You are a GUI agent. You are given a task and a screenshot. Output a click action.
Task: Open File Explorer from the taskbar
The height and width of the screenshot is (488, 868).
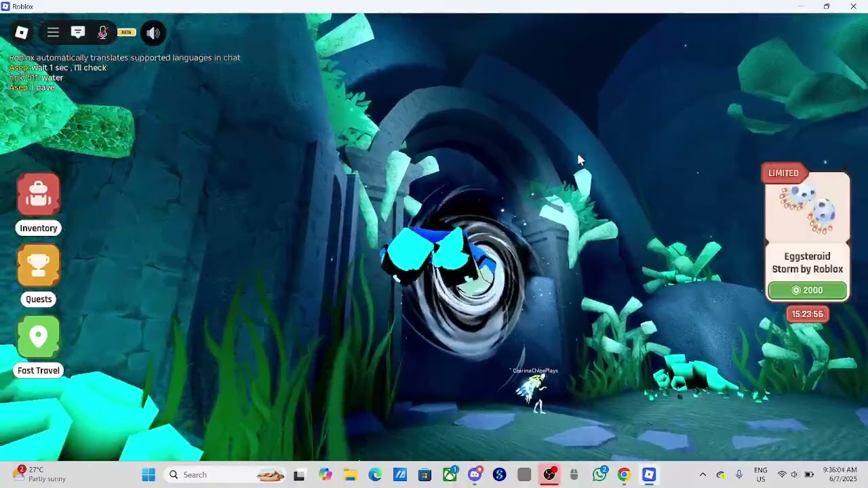pos(350,474)
